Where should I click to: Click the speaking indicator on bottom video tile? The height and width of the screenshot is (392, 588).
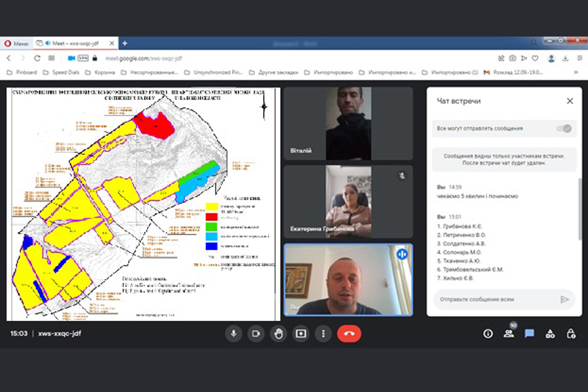pos(402,254)
